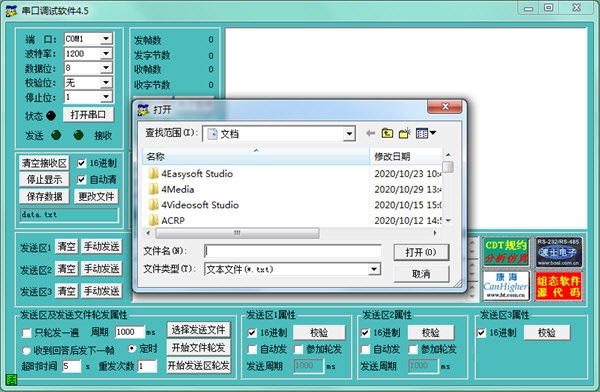Image resolution: width=600 pixels, height=392 pixels.
Task: Click 停止显示 button
Action: [x=44, y=180]
